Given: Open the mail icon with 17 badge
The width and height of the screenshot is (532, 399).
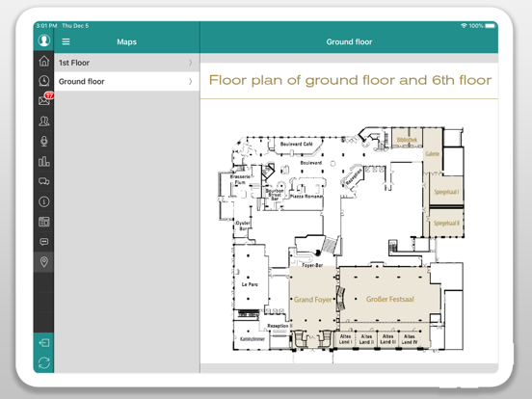Looking at the screenshot, I should 44,100.
